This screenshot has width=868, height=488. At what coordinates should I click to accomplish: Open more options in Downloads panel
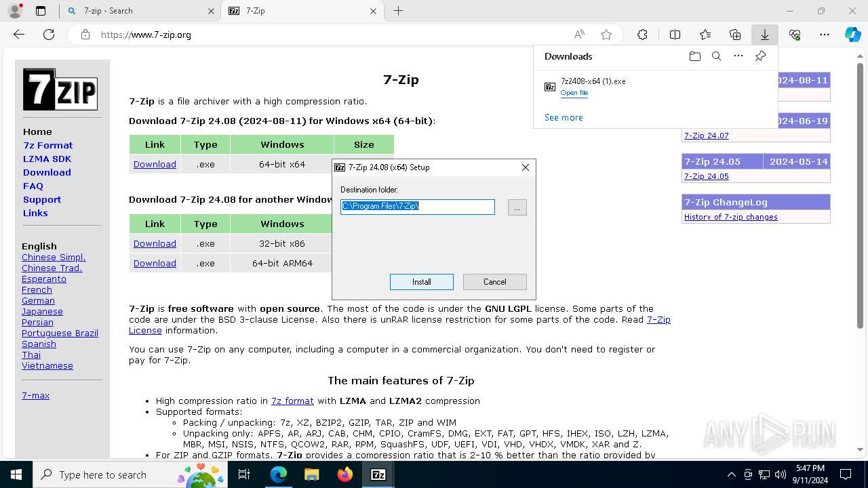pyautogui.click(x=738, y=56)
